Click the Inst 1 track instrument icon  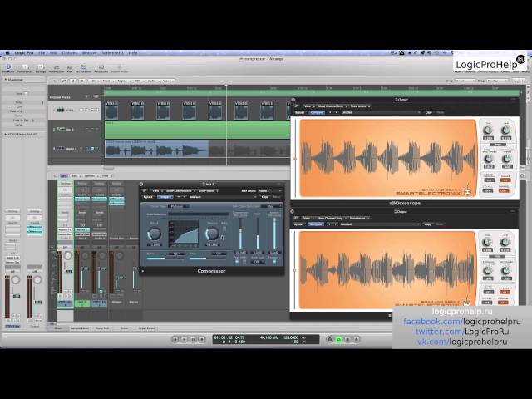pos(61,130)
